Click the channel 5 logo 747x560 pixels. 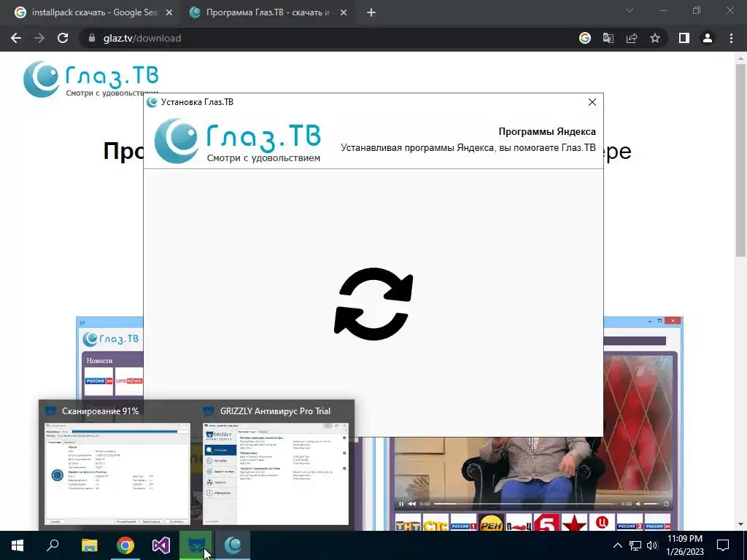(x=546, y=524)
